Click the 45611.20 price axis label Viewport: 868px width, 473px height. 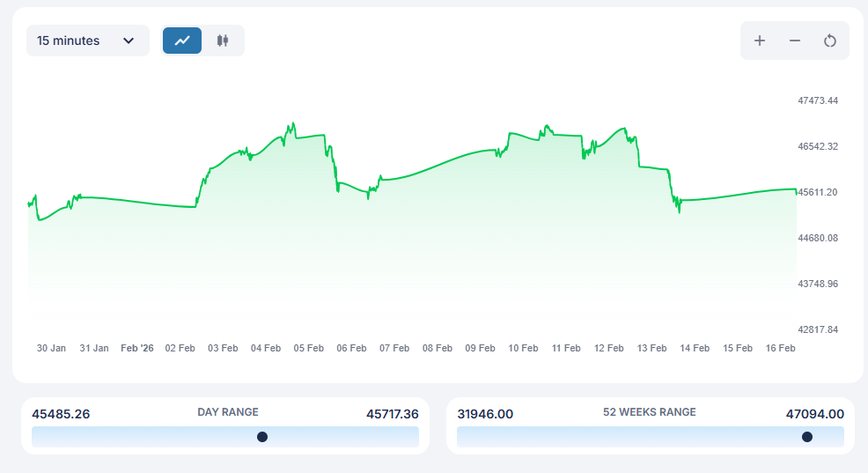click(818, 192)
